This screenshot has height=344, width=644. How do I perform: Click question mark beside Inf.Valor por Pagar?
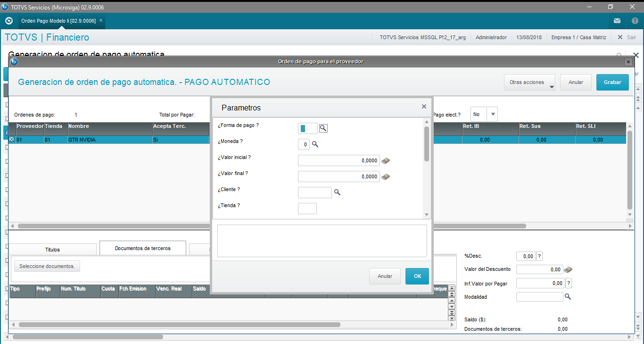569,283
